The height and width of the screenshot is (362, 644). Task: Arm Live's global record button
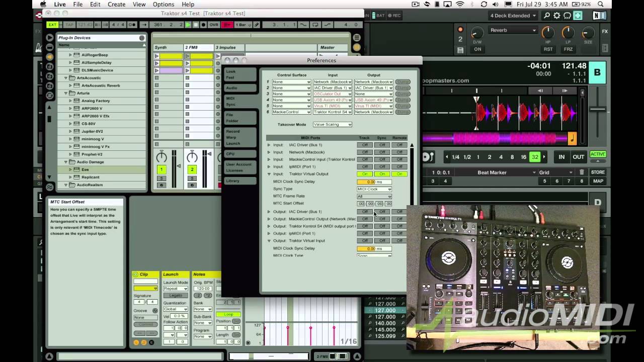coord(203,25)
